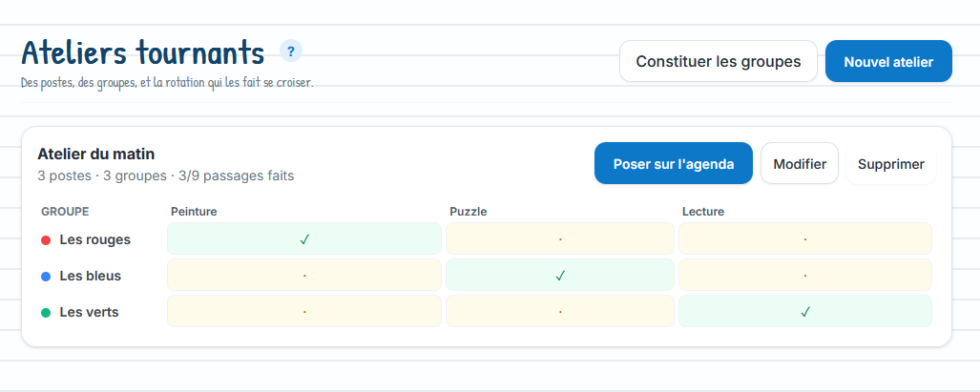Modify the Atelier du matin
Viewport: 980px width, 392px height.
800,163
